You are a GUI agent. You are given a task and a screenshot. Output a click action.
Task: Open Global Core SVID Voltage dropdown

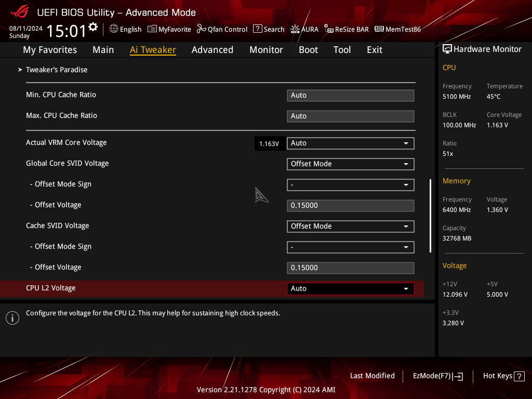pos(350,164)
